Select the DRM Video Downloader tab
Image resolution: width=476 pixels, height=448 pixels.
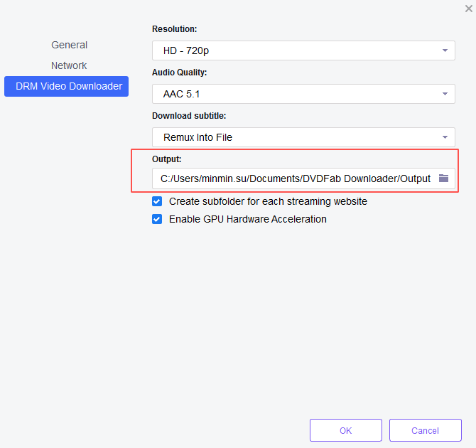69,86
